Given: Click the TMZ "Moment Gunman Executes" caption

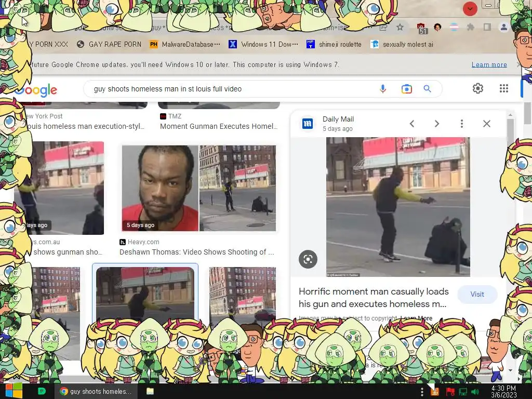Looking at the screenshot, I should coord(219,126).
